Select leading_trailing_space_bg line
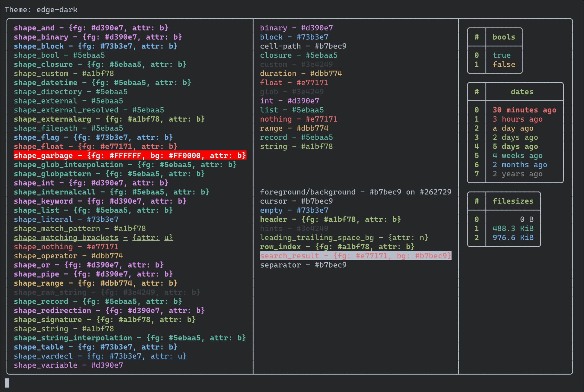 coord(344,238)
